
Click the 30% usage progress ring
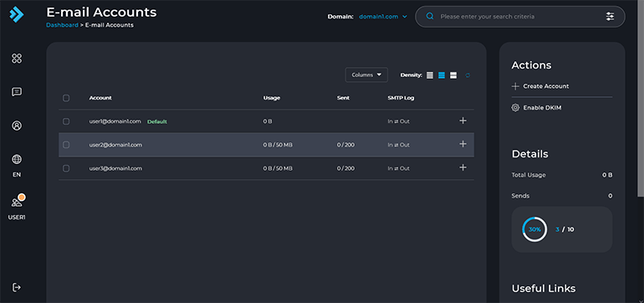(534, 229)
